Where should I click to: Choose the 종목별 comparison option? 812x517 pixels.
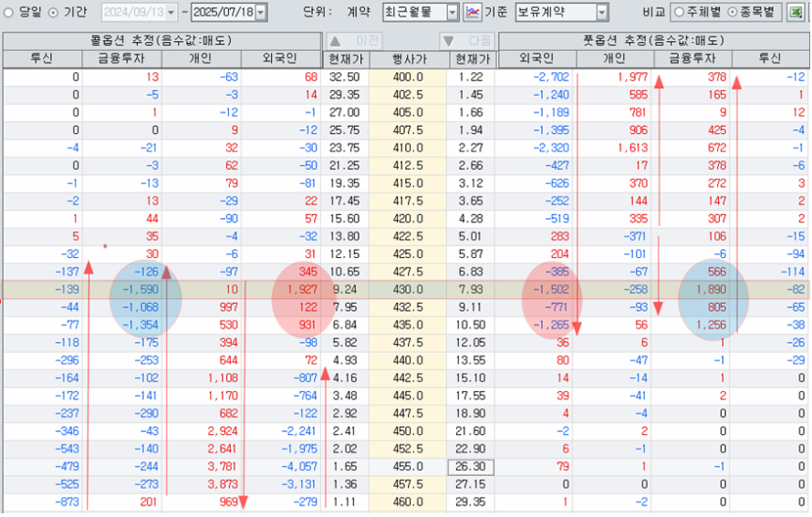click(733, 12)
